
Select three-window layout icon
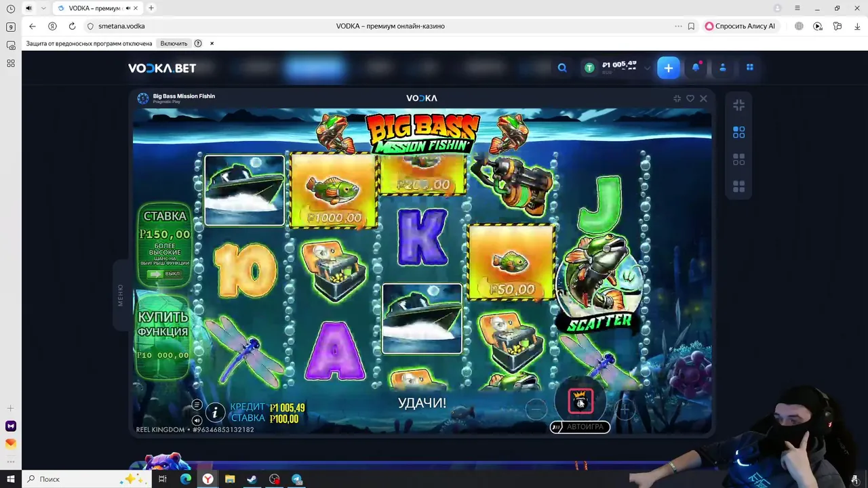click(x=738, y=159)
